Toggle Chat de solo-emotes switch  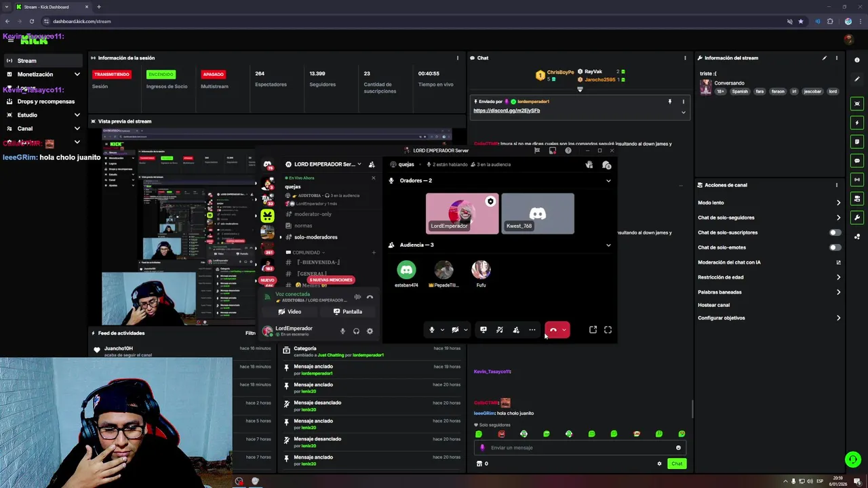tap(835, 247)
